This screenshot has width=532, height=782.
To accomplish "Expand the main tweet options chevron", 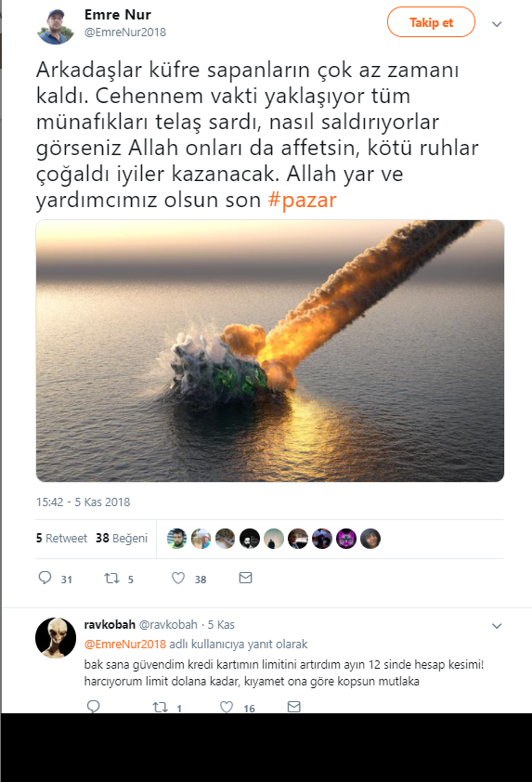I will click(x=497, y=24).
